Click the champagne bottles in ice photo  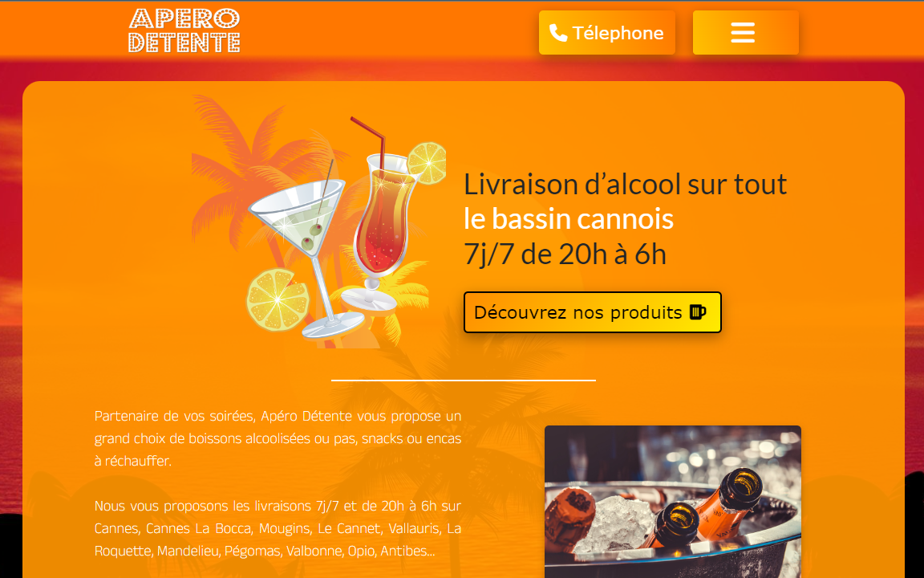coord(673,501)
